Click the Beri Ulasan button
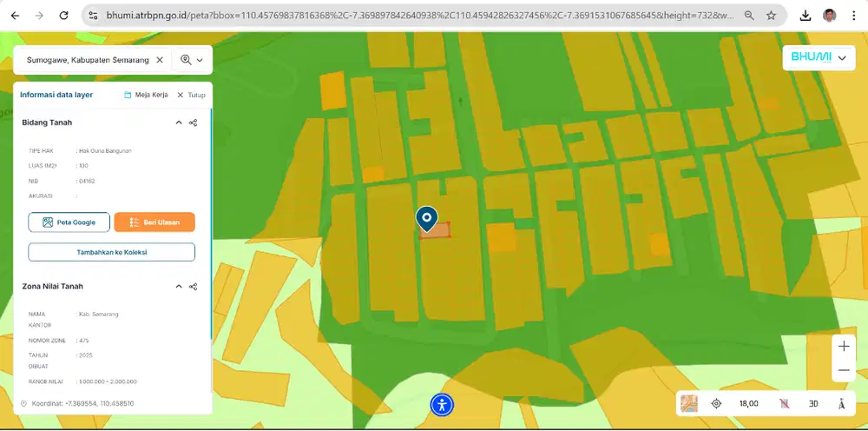 tap(155, 222)
